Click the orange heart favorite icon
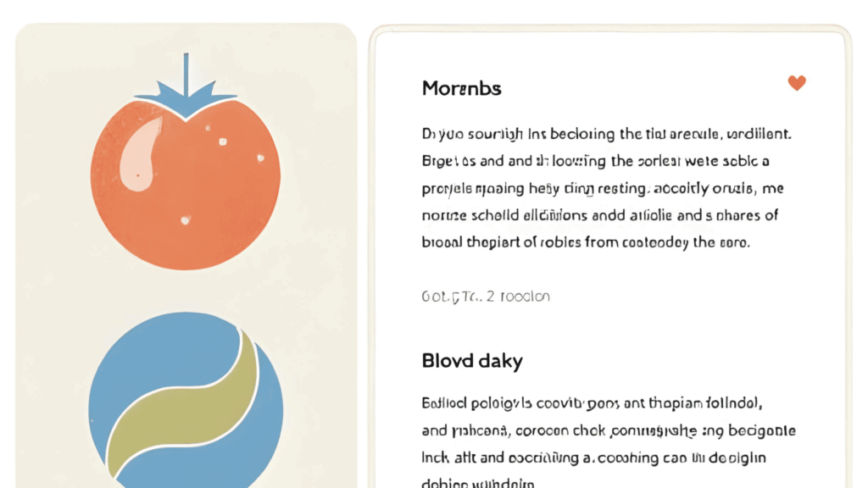The height and width of the screenshot is (488, 868). pyautogui.click(x=797, y=82)
